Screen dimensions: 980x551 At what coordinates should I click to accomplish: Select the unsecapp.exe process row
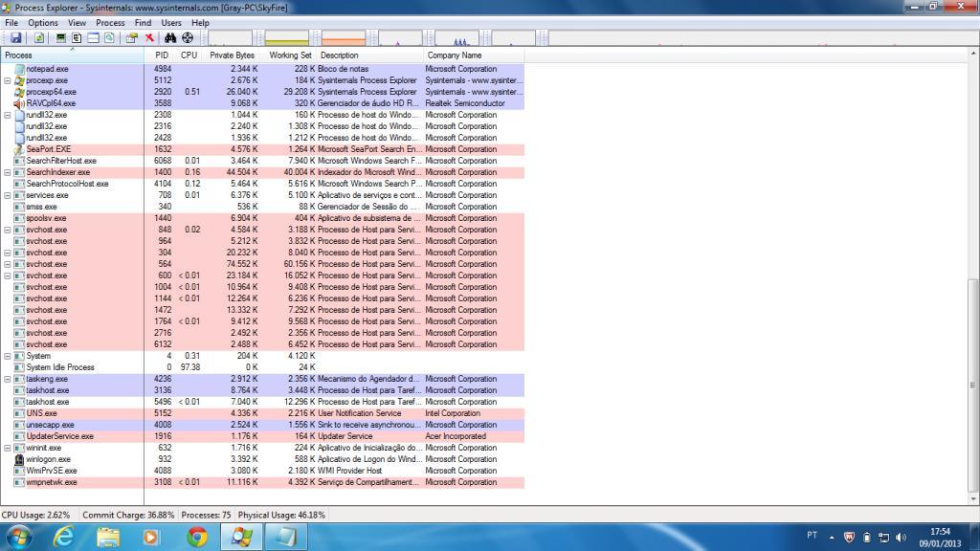pos(262,425)
